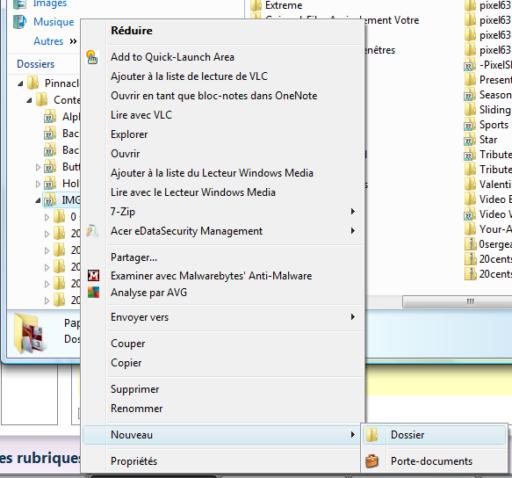Click the -PixelS folder icon

tap(470, 65)
